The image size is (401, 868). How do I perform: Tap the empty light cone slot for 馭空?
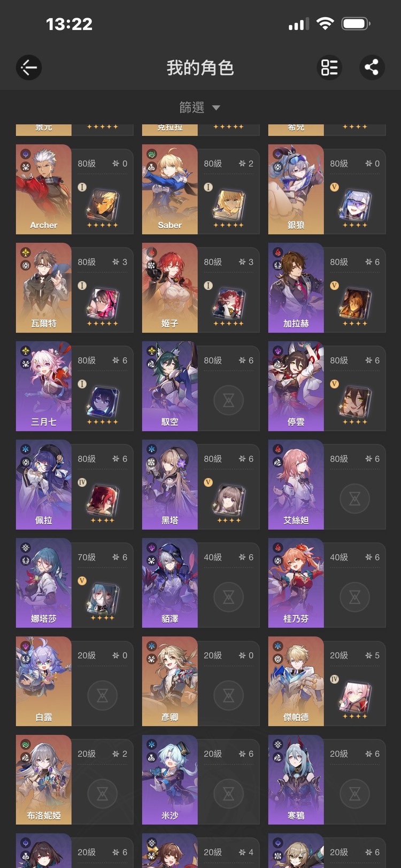[x=228, y=400]
